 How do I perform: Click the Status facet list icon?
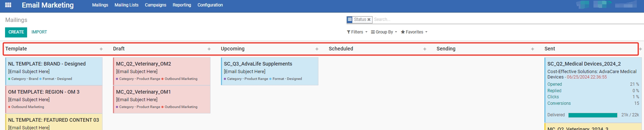349,20
